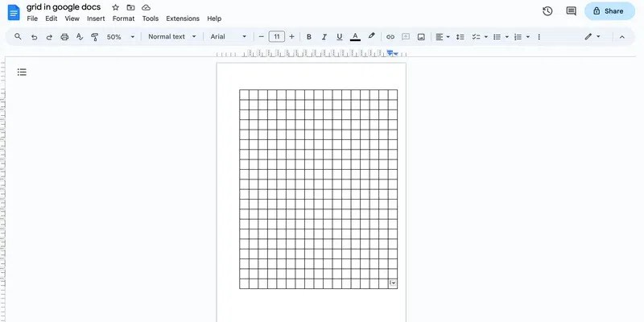This screenshot has width=644, height=322.
Task: Open the move to folder icon
Action: coord(130,7)
